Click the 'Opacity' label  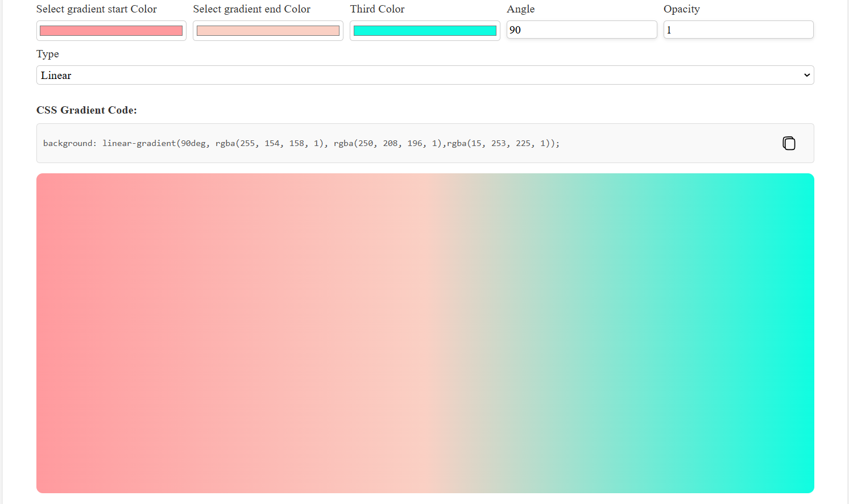pyautogui.click(x=682, y=9)
